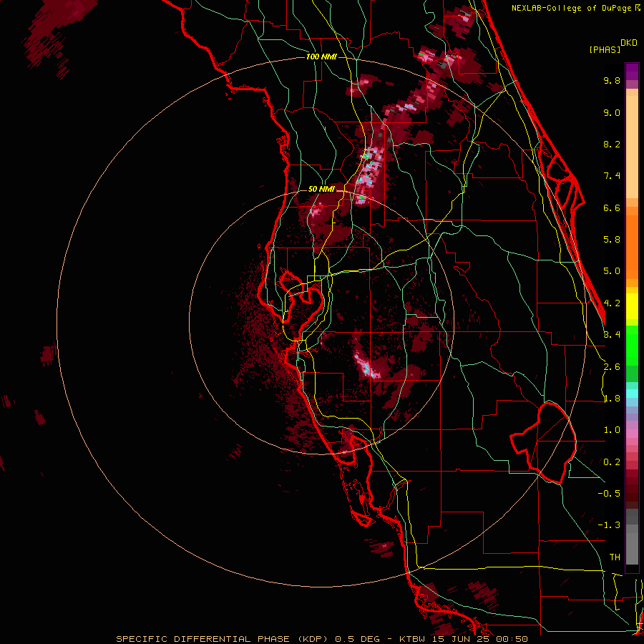Pick the purple swatch at top of scale

[x=632, y=72]
